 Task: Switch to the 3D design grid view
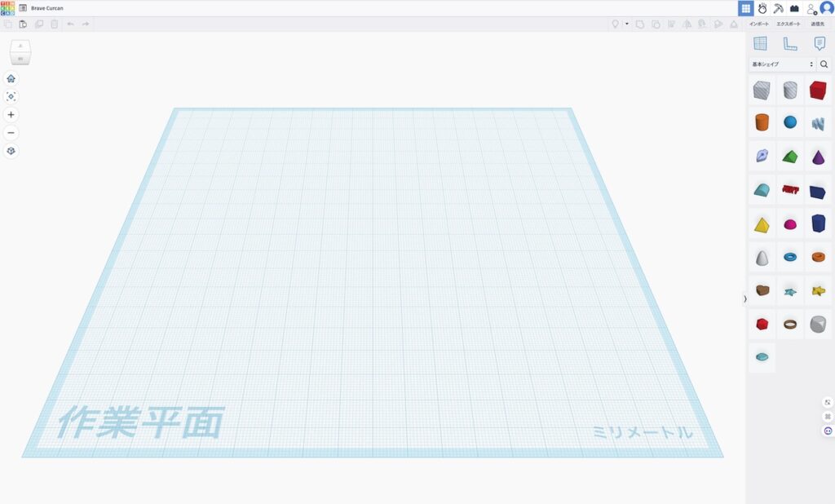(x=745, y=8)
